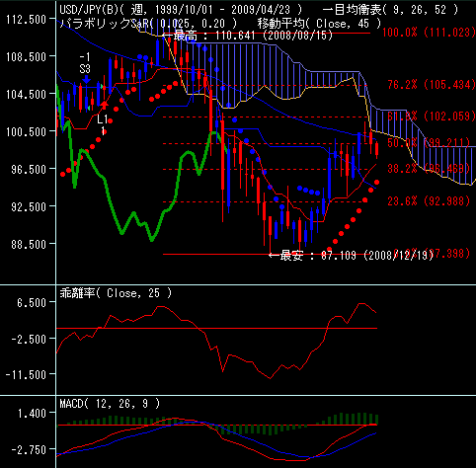
Task: Select the 移動平均( Close, 45 ) label
Action: [x=319, y=24]
